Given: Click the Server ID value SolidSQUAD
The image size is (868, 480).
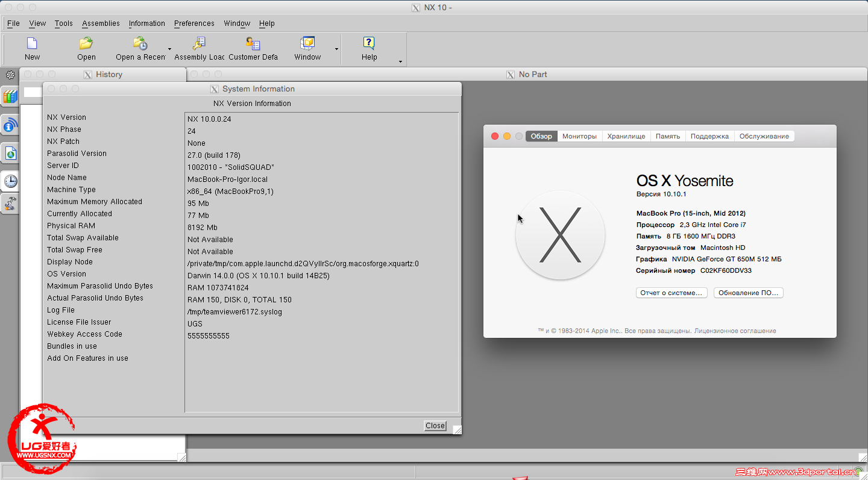Looking at the screenshot, I should click(x=231, y=167).
